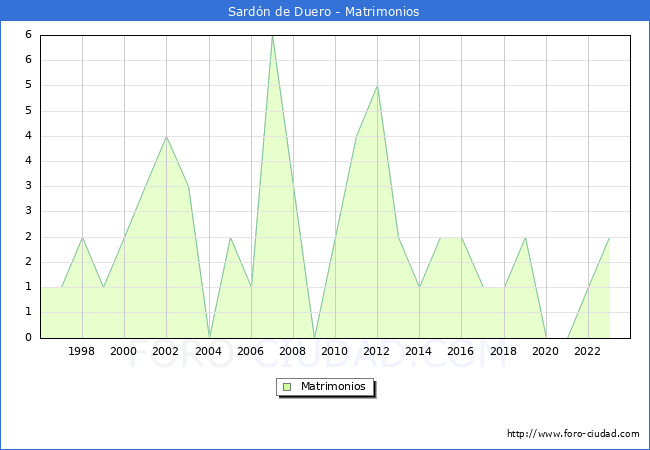Click the 2012 peak data point
This screenshot has height=450, width=650.
tap(377, 86)
